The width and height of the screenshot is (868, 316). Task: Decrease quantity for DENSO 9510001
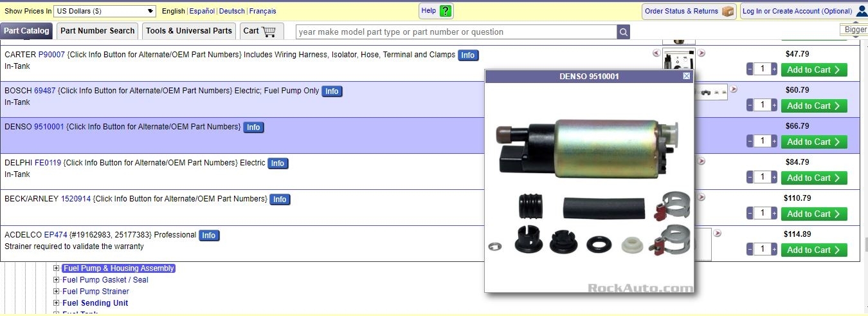click(x=750, y=142)
